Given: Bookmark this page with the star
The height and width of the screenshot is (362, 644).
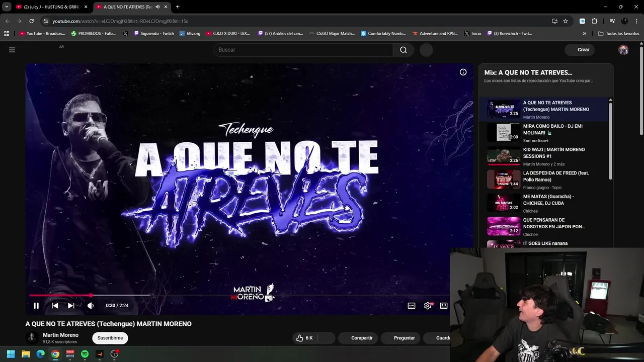Looking at the screenshot, I should (566, 21).
